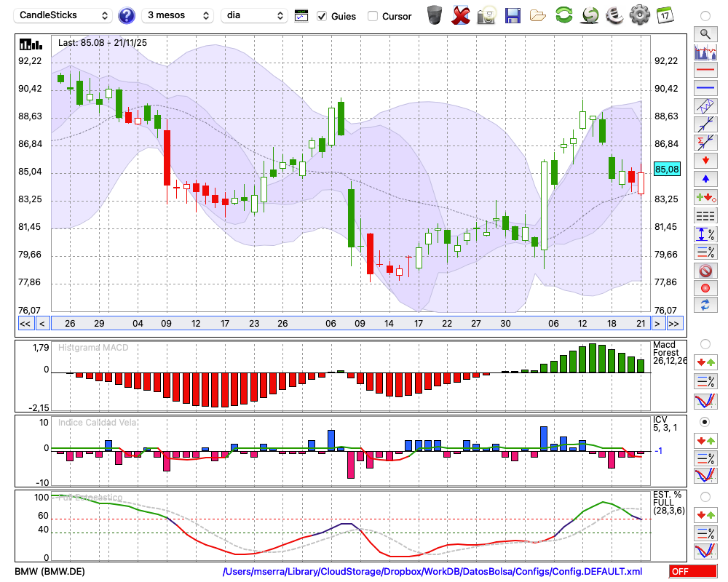Expand the dia interval dropdown
The image size is (728, 582).
(x=255, y=15)
